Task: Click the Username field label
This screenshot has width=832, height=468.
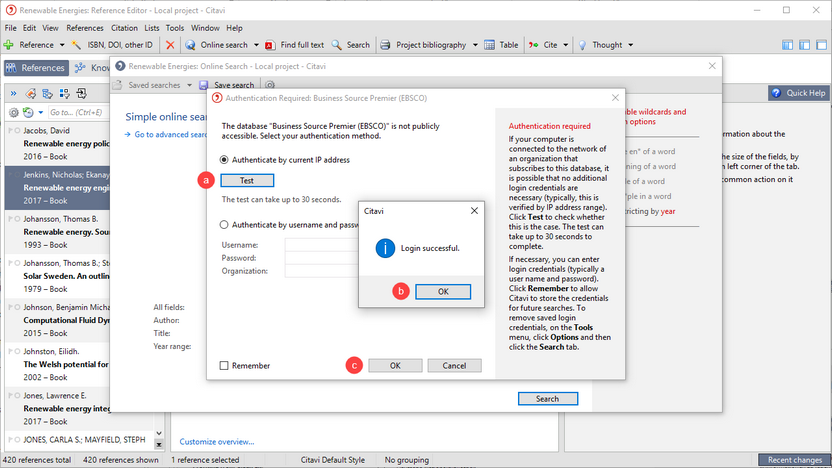Action: [x=240, y=245]
